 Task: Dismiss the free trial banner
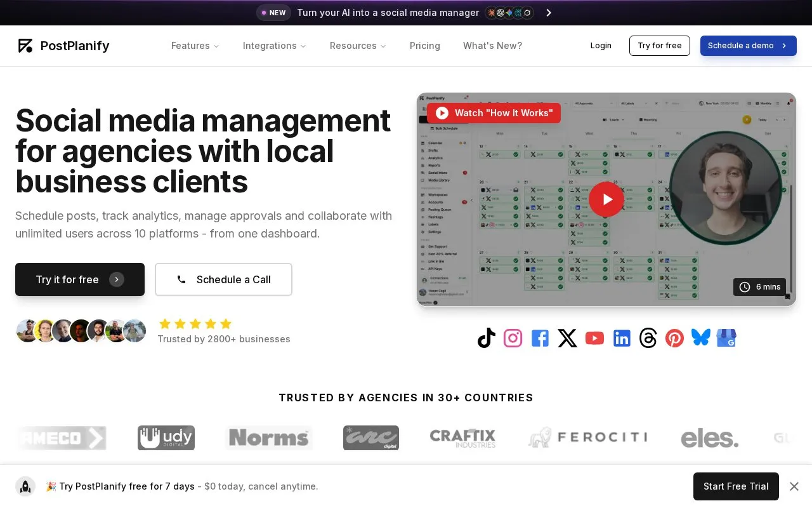(x=794, y=486)
